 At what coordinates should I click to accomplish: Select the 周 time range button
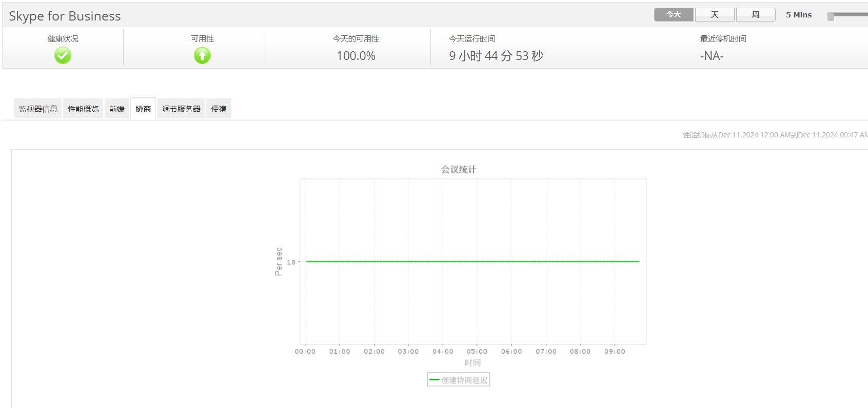756,14
